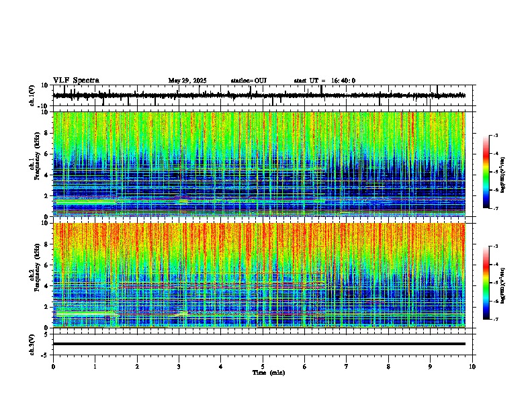
Task: Click the ch.3 axis '5' tick label
Action: (x=46, y=334)
